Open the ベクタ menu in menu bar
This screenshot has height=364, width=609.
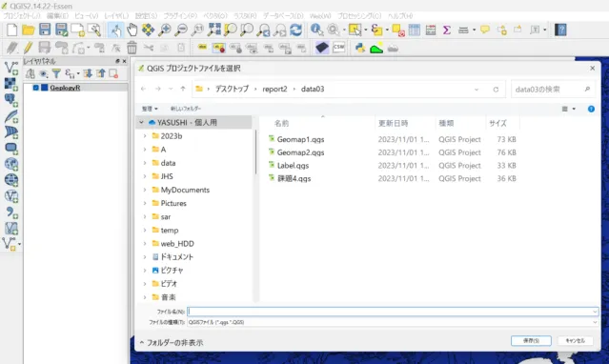pyautogui.click(x=215, y=16)
